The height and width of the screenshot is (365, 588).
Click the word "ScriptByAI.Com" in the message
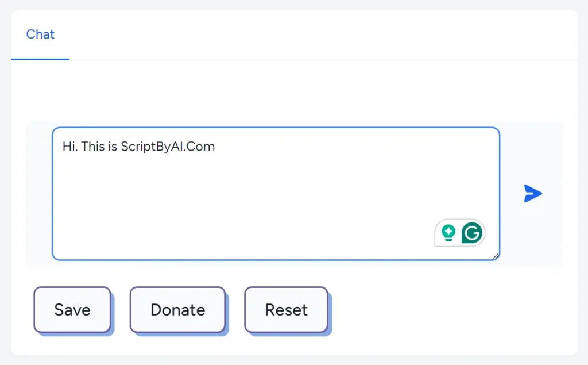[168, 147]
